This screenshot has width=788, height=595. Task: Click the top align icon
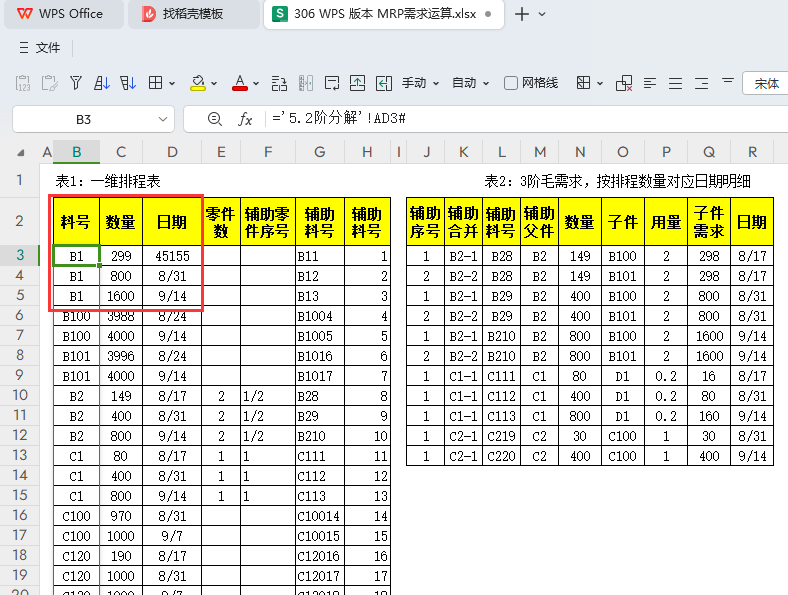point(728,80)
